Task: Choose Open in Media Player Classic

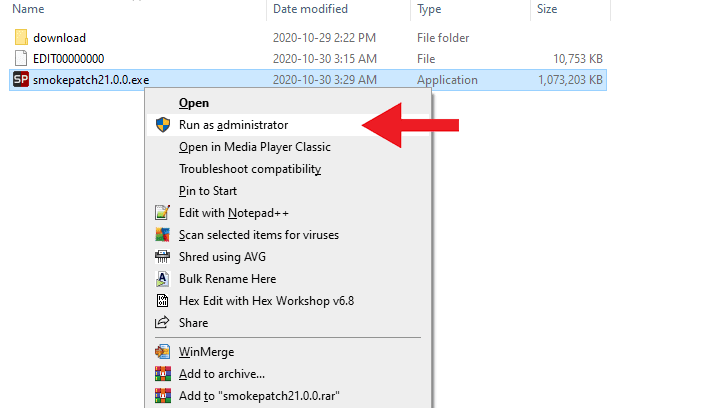Action: point(255,147)
